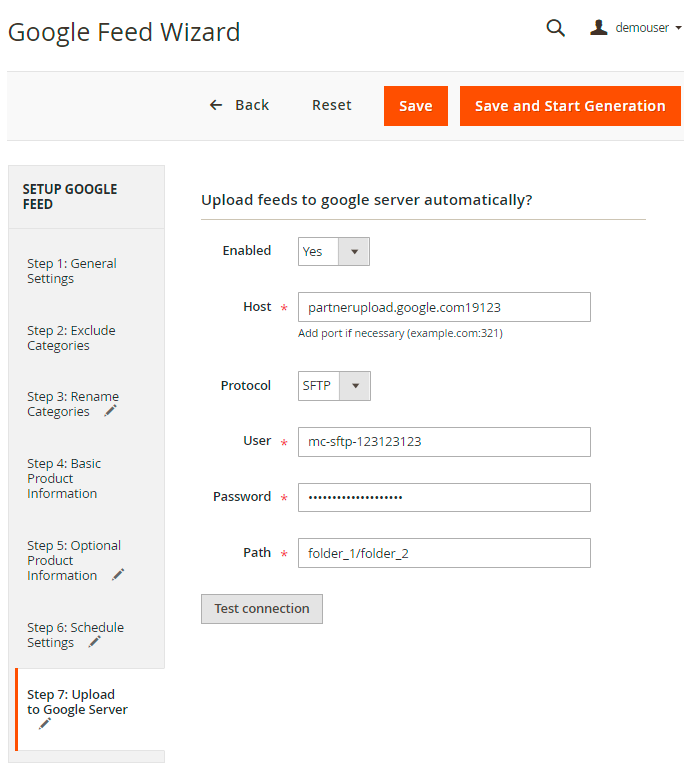Click Save and Start Generation
Viewport: 684px width, 771px height.
click(x=570, y=106)
